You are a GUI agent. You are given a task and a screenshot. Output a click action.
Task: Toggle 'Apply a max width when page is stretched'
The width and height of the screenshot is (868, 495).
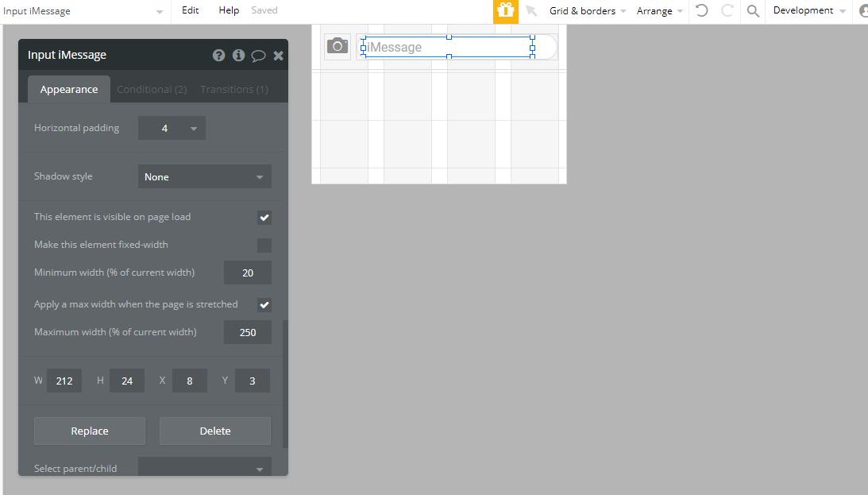pyautogui.click(x=264, y=305)
